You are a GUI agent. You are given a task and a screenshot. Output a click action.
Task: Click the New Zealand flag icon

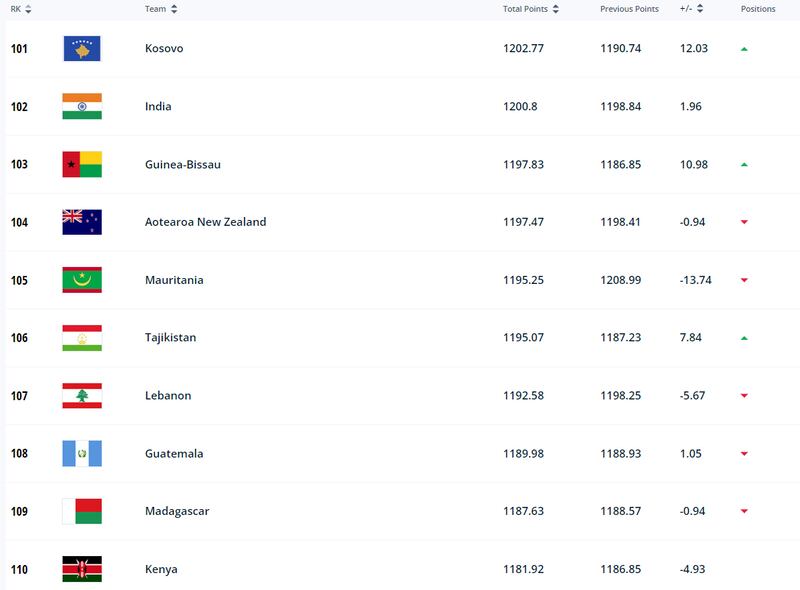(x=82, y=222)
